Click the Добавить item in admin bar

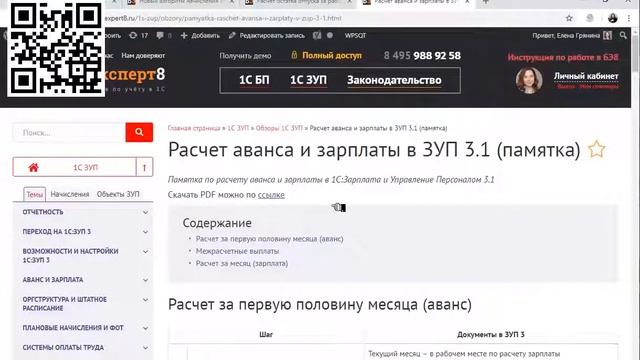click(x=200, y=36)
